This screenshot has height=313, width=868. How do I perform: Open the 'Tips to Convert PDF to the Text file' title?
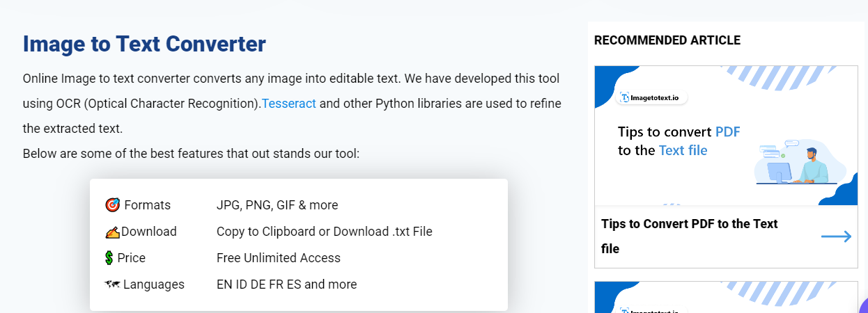(690, 236)
